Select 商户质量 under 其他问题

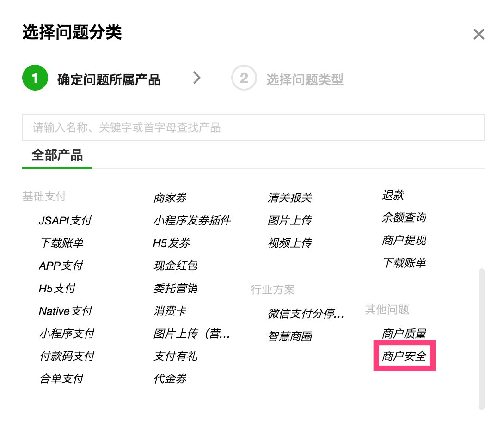pos(404,333)
